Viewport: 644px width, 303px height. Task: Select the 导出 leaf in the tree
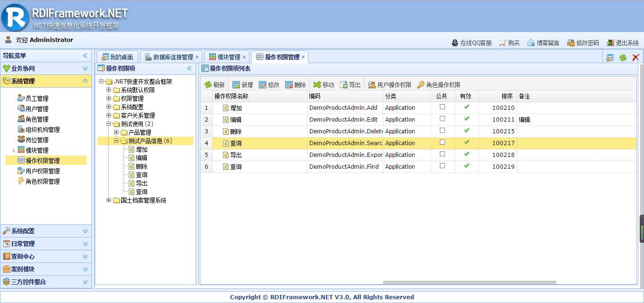(x=141, y=183)
